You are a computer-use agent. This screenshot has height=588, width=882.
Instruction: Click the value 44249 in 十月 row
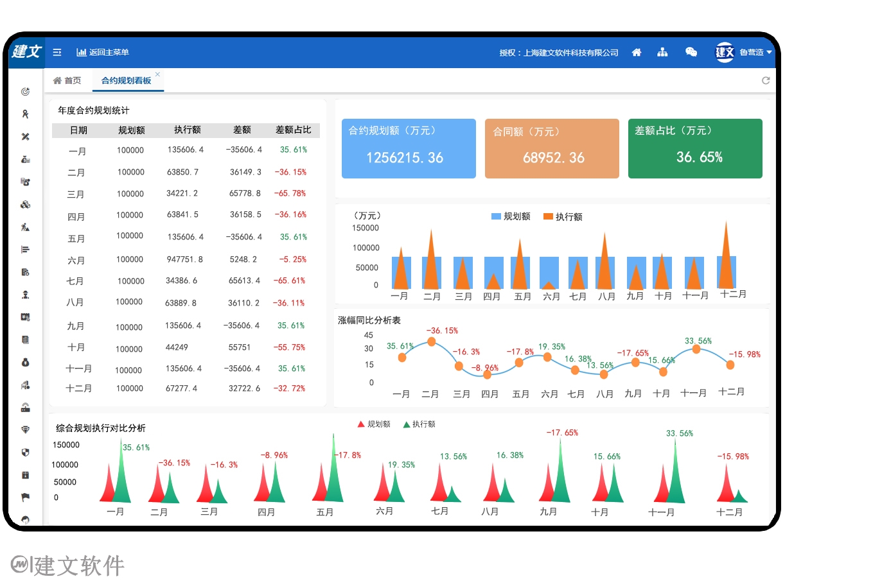[177, 348]
